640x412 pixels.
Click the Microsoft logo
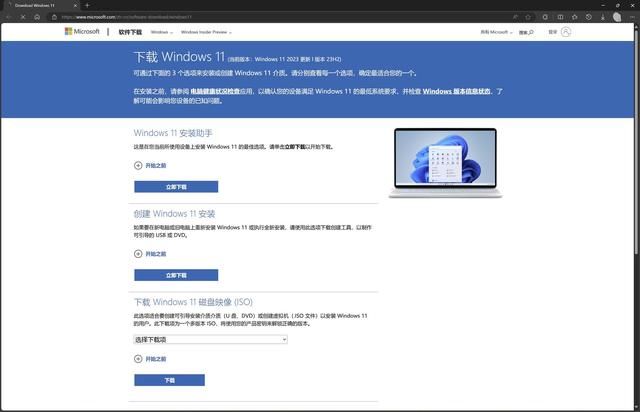pyautogui.click(x=82, y=31)
